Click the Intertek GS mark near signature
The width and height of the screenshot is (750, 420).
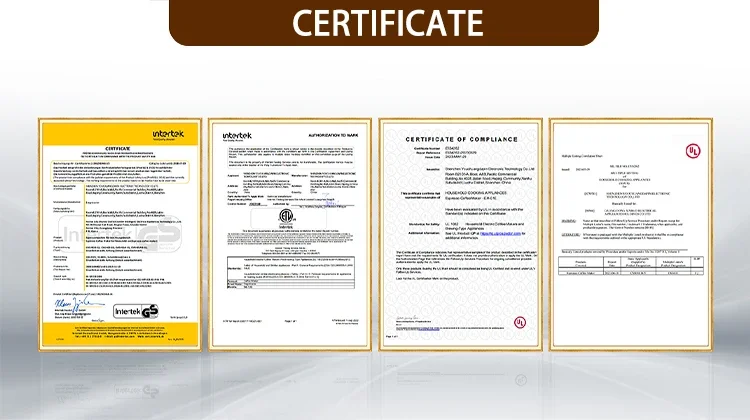(136, 311)
